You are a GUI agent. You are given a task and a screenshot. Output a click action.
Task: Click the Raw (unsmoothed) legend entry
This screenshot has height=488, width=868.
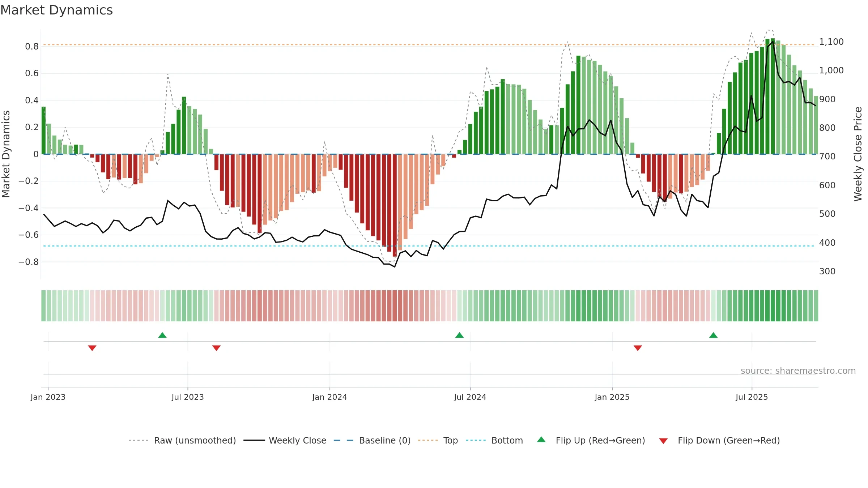point(182,440)
